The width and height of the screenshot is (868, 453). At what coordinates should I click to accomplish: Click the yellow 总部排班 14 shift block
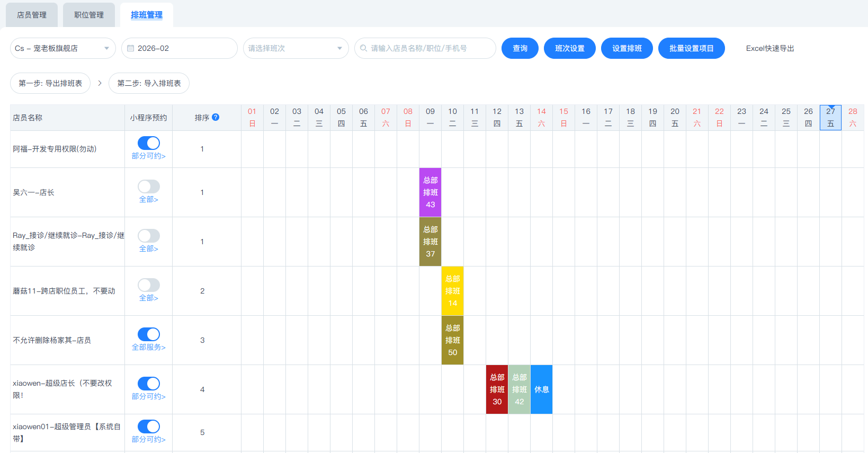click(452, 291)
